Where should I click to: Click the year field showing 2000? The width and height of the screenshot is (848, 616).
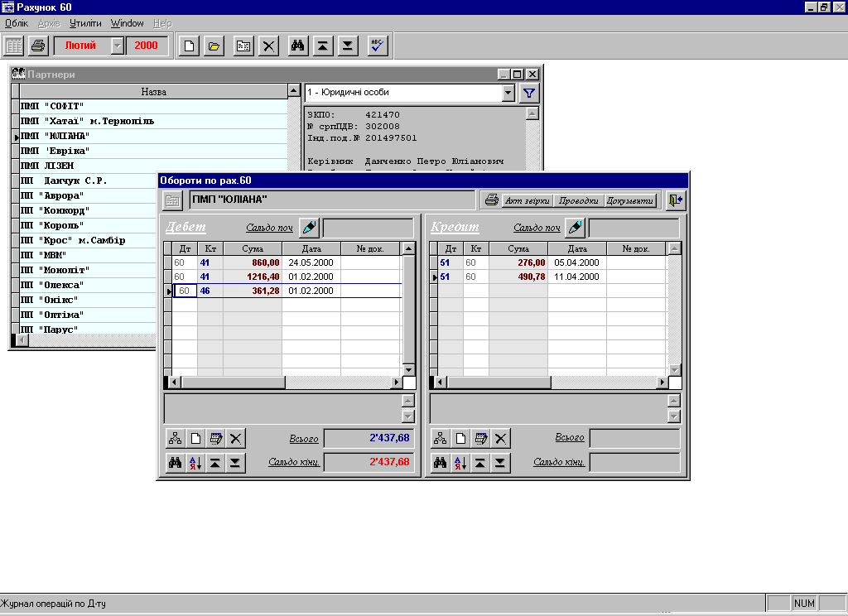pyautogui.click(x=146, y=46)
